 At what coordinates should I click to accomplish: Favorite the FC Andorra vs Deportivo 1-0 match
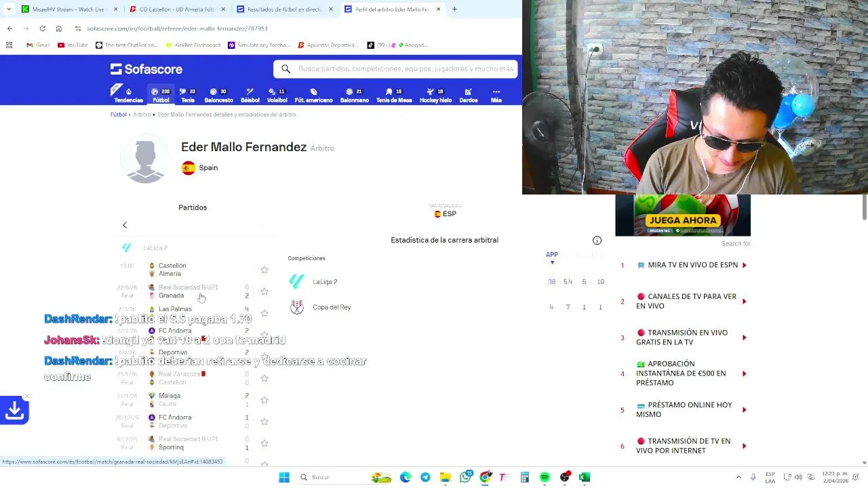(264, 422)
